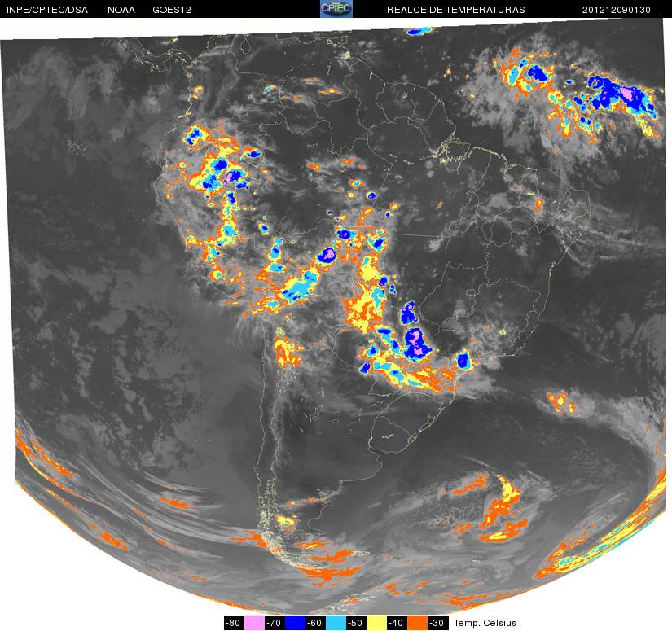Select the orange -40 legend swatch
This screenshot has width=672, height=631.
[417, 623]
